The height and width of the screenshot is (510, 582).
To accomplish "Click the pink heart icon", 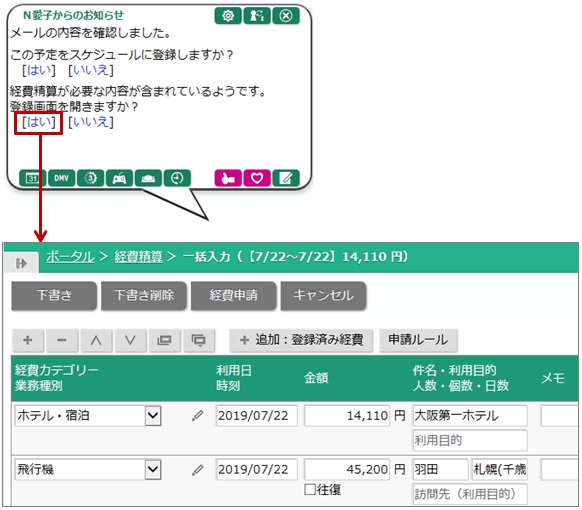I will [x=257, y=178].
